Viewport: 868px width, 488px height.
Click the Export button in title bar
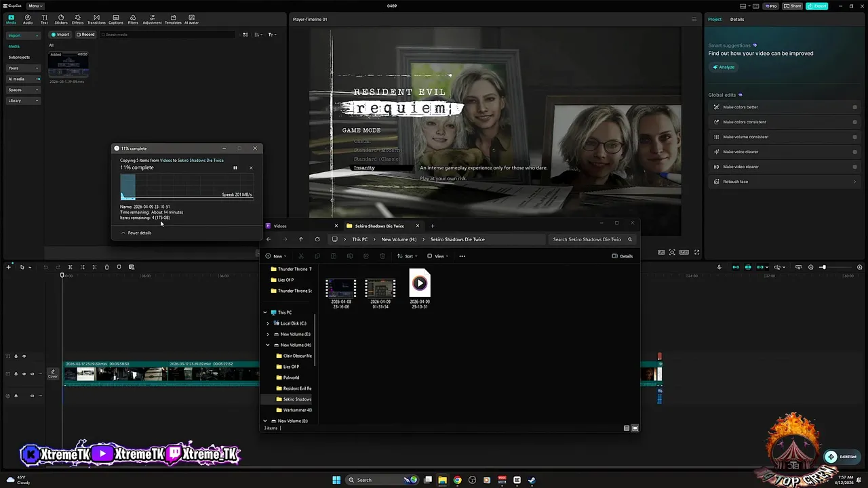(x=817, y=6)
